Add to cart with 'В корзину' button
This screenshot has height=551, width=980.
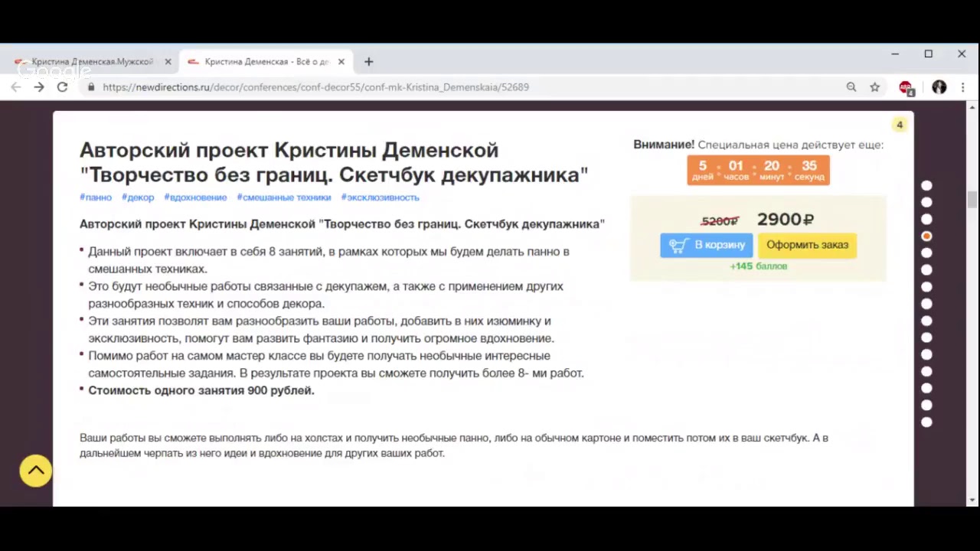click(x=707, y=245)
